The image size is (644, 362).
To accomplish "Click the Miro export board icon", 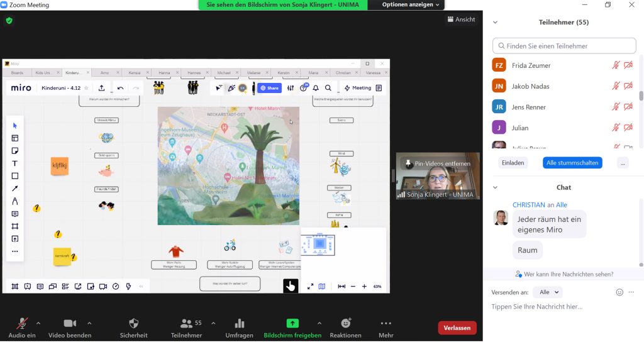I will tap(101, 88).
